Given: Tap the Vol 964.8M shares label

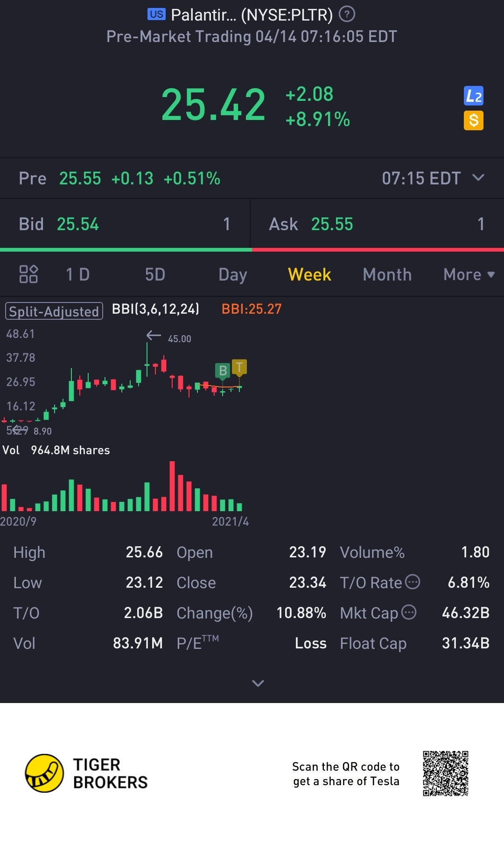Looking at the screenshot, I should 56,450.
